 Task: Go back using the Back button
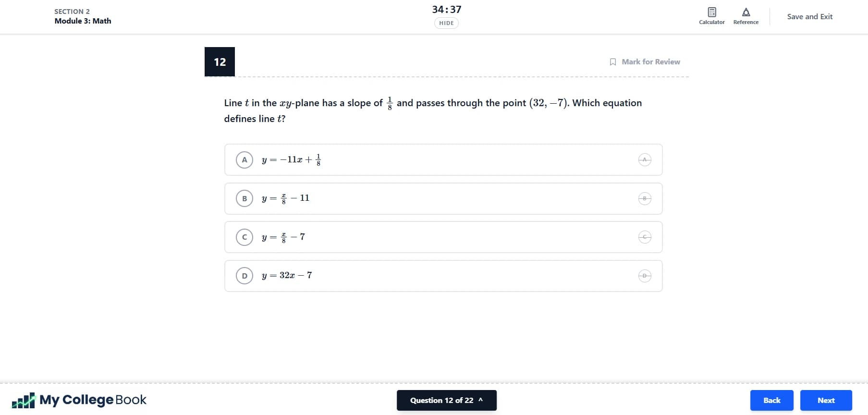click(x=771, y=400)
